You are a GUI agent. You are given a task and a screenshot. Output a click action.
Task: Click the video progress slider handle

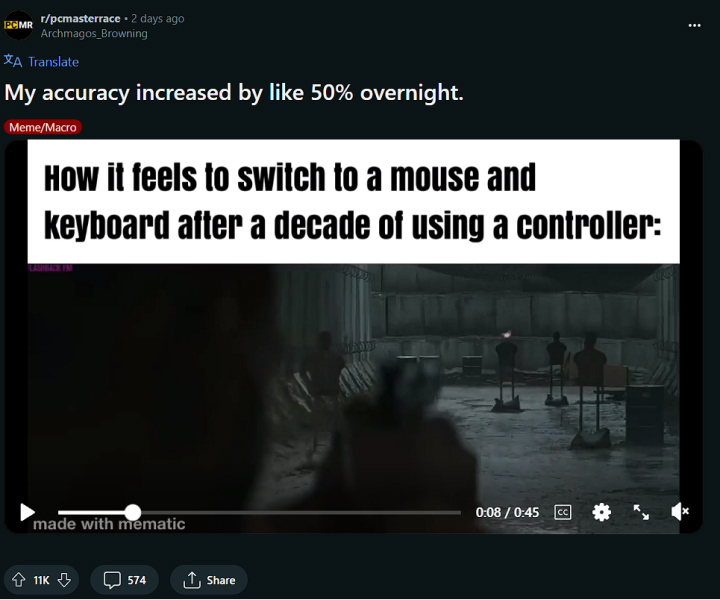tap(133, 512)
